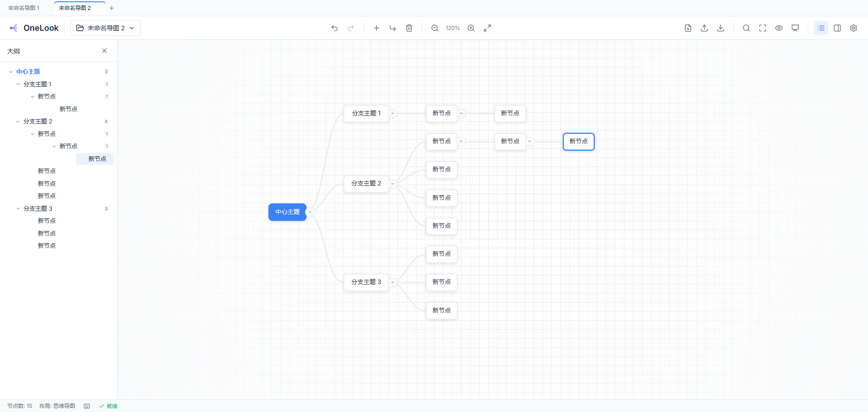This screenshot has width=868, height=412.
Task: Toggle the right sidebar panel icon
Action: [x=837, y=28]
